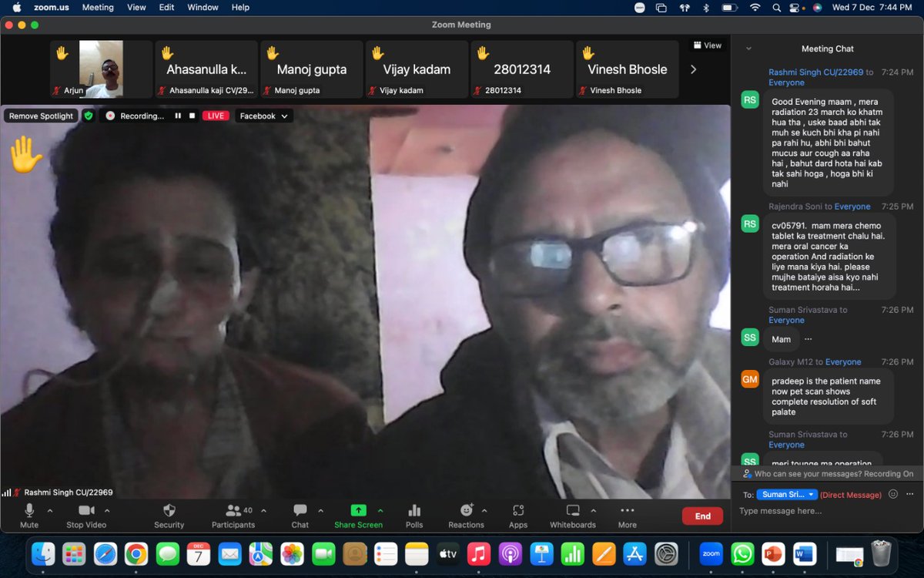Mute the microphone in Zoom toolbar
Image resolution: width=924 pixels, height=578 pixels.
click(x=29, y=516)
